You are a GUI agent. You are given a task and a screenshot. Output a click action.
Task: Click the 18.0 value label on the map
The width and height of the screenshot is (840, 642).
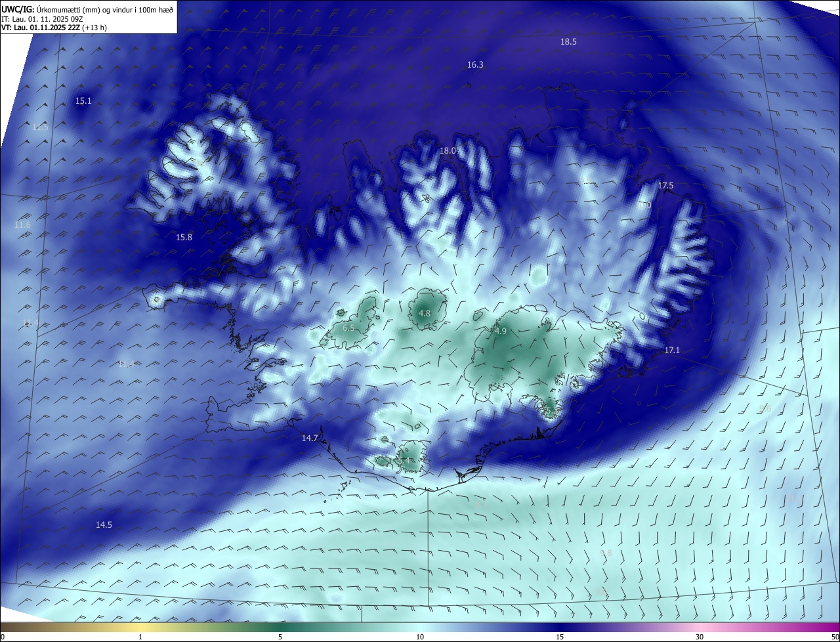[x=448, y=151]
